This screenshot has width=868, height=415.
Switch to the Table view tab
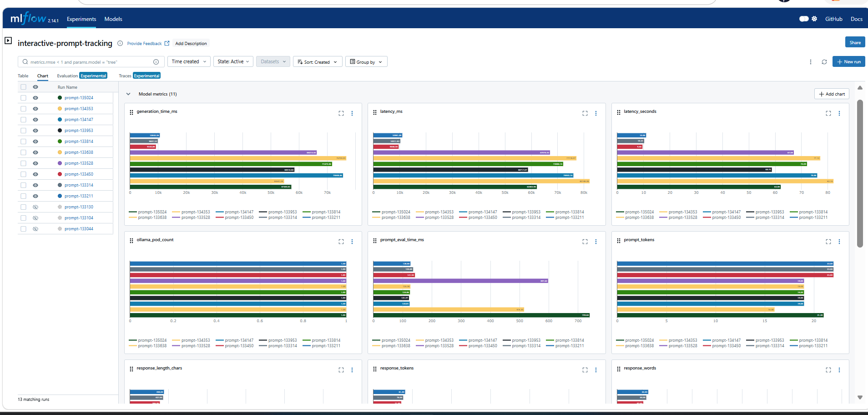pos(23,76)
